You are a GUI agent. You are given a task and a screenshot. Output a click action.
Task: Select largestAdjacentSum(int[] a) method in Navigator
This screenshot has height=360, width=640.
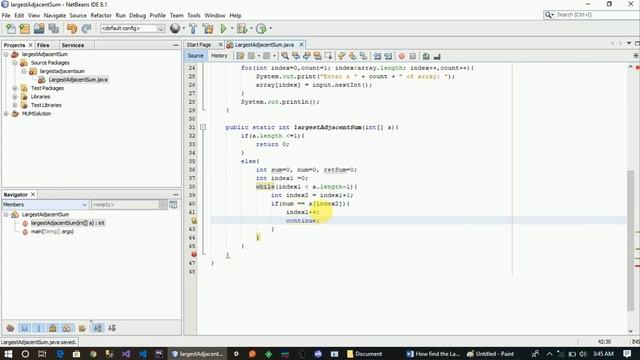[x=68, y=223]
